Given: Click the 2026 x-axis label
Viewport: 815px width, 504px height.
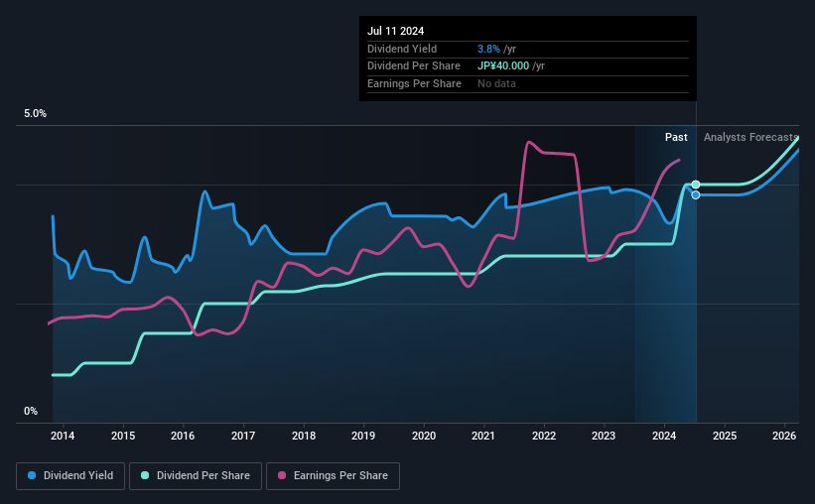Looking at the screenshot, I should [x=784, y=436].
